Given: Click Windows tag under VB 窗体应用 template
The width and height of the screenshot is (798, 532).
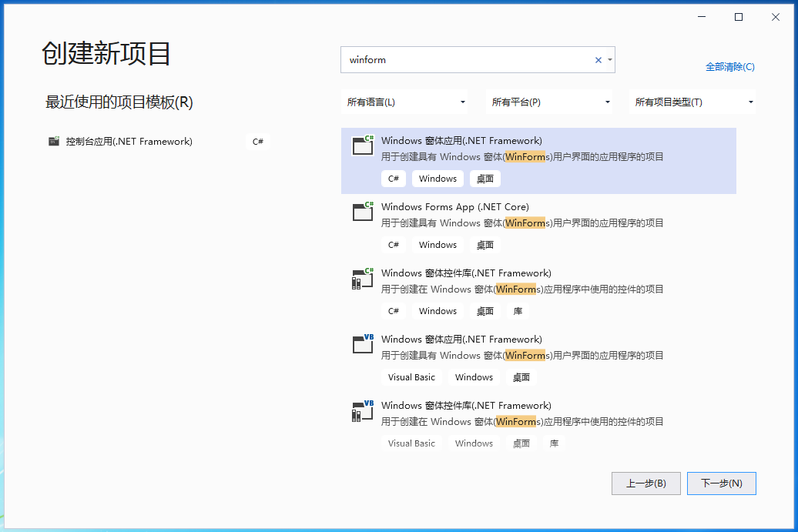Looking at the screenshot, I should click(x=474, y=377).
